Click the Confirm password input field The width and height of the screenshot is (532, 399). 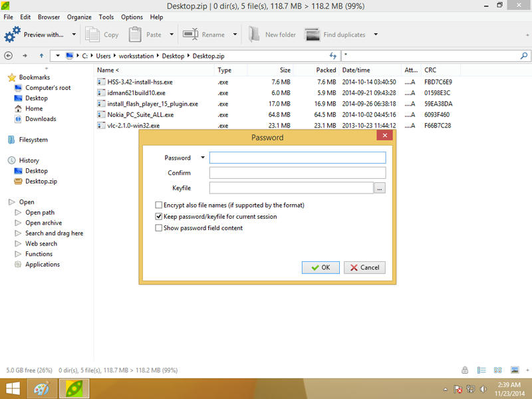point(297,173)
